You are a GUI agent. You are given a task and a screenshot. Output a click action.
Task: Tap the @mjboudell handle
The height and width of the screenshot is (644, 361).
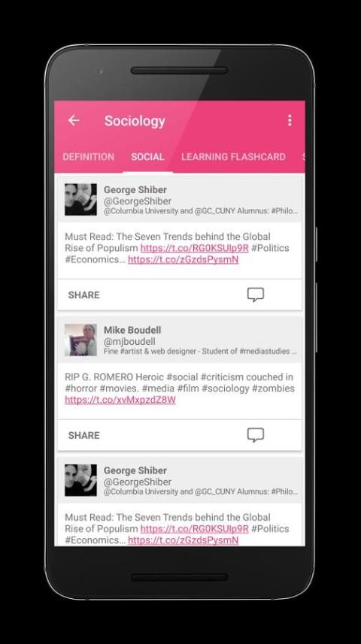pyautogui.click(x=129, y=342)
